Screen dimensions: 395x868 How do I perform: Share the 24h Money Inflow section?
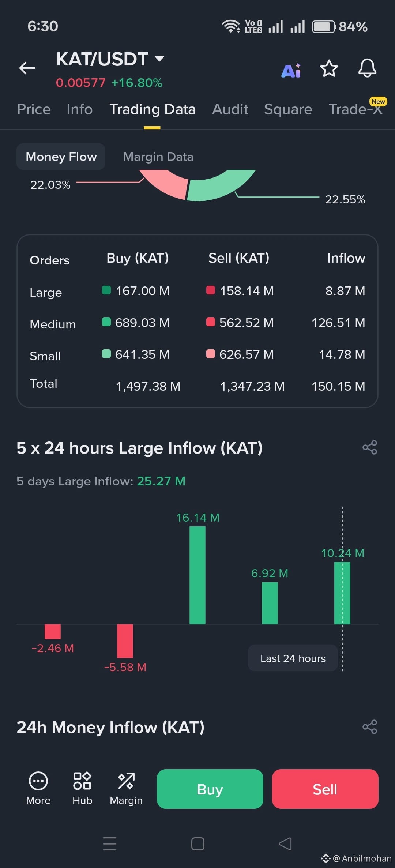coord(370,727)
